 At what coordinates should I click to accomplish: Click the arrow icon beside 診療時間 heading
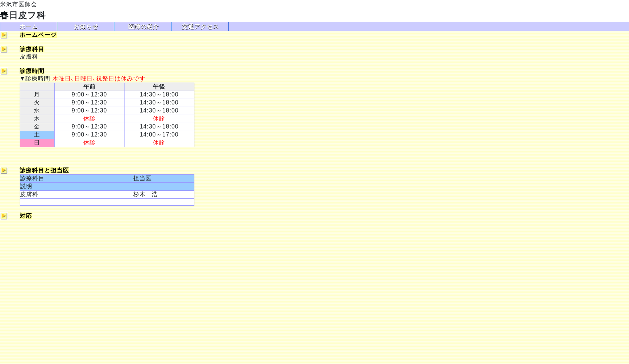coord(4,71)
